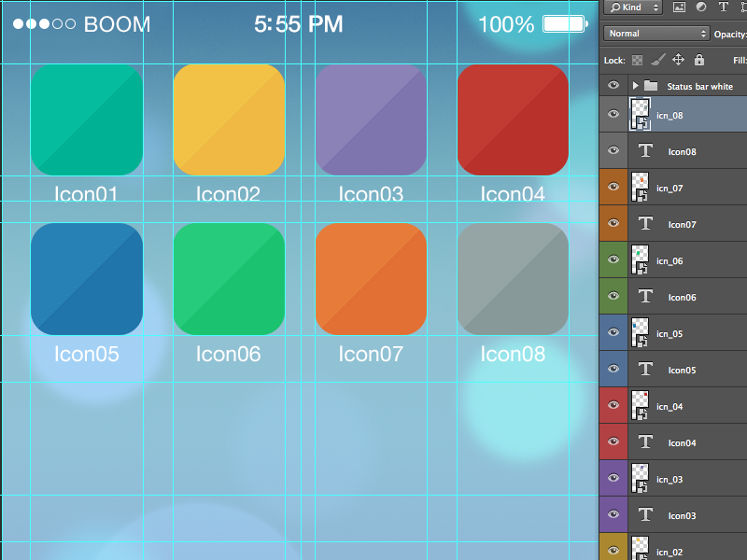Click the Icon02 label on canvas
The width and height of the screenshot is (747, 560).
pos(228,194)
